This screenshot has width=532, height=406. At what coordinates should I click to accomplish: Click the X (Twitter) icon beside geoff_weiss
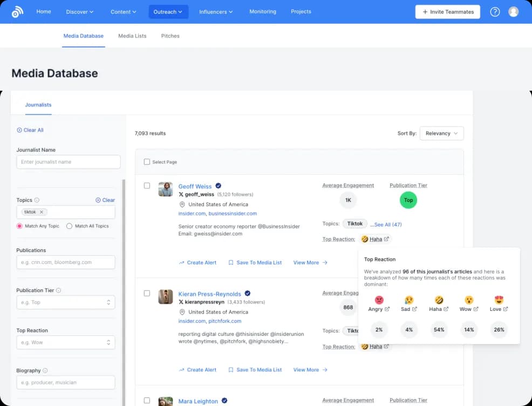182,194
